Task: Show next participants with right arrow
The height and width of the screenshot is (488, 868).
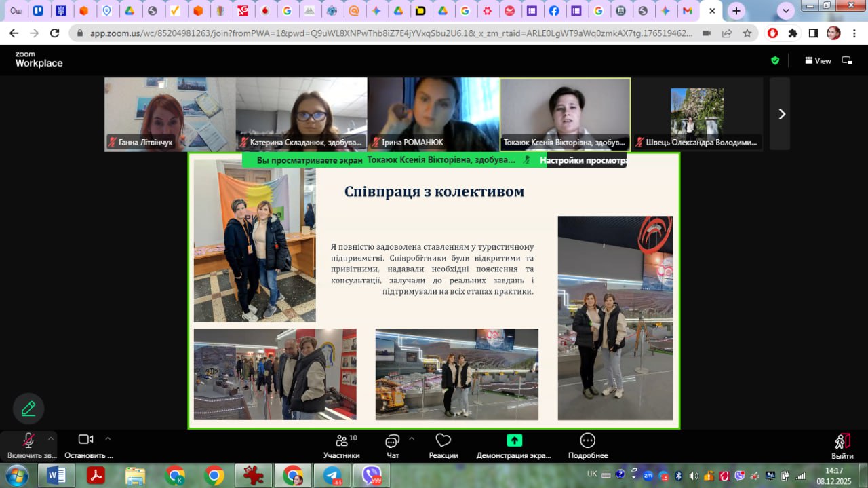Action: (x=781, y=114)
